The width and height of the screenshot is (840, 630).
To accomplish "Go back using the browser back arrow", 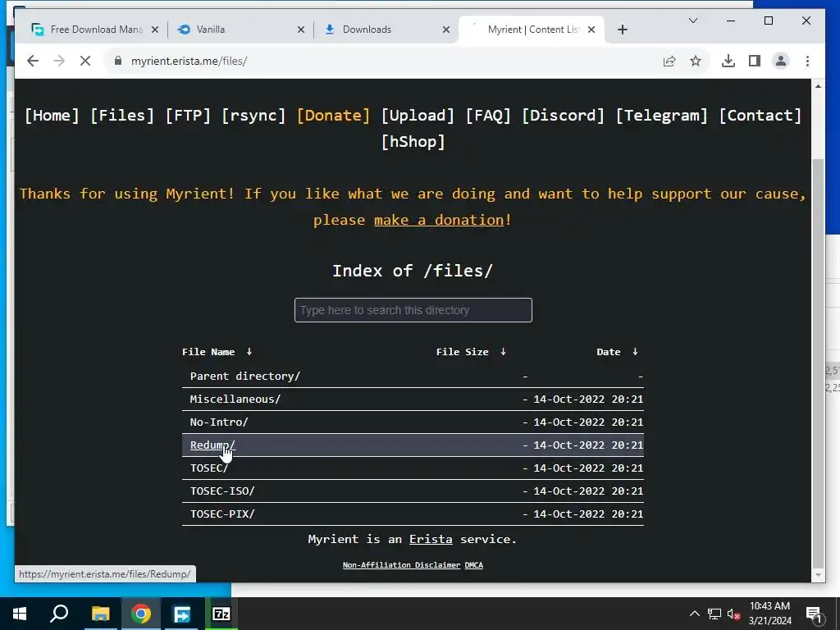I will tap(33, 61).
